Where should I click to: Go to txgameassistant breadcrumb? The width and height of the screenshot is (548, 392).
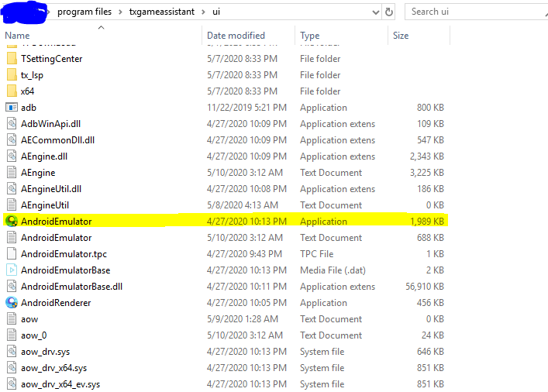pos(162,12)
